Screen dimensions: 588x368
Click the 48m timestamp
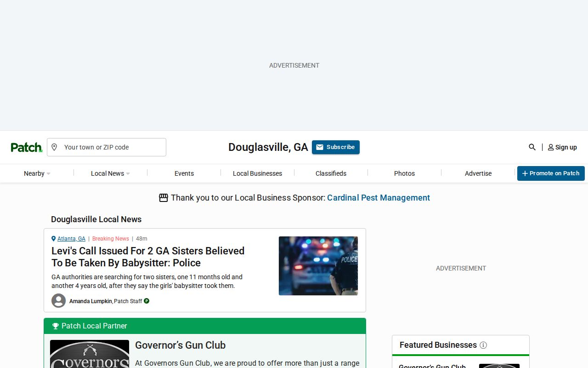141,239
